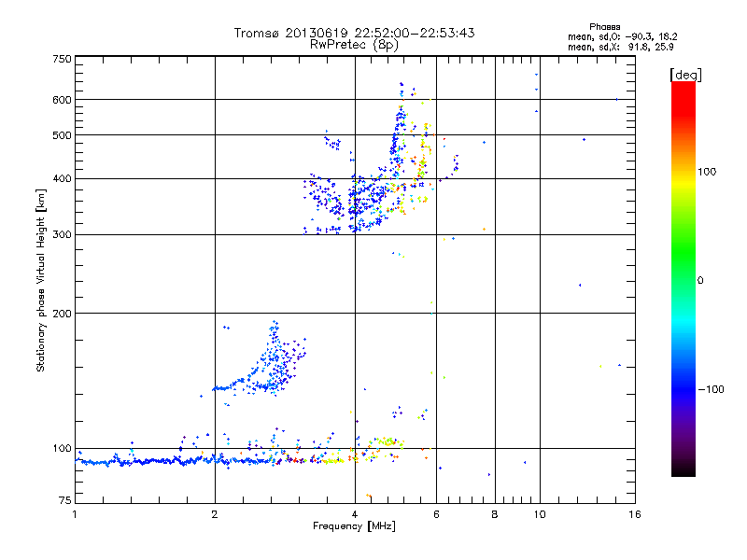Click the 'Frequency [MHz]' axis label
Image resolution: width=747 pixels, height=560 pixels.
click(354, 526)
